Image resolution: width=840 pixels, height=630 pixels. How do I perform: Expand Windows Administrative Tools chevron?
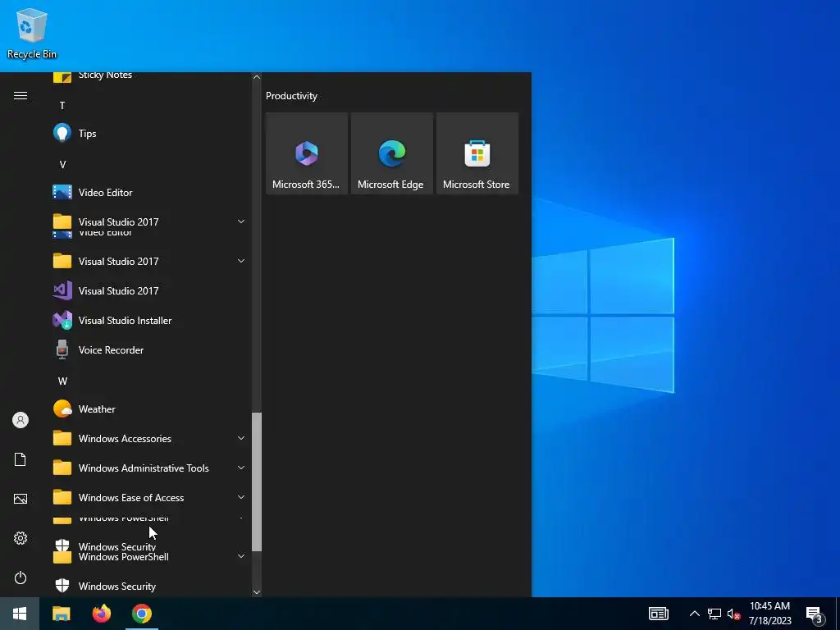point(241,468)
